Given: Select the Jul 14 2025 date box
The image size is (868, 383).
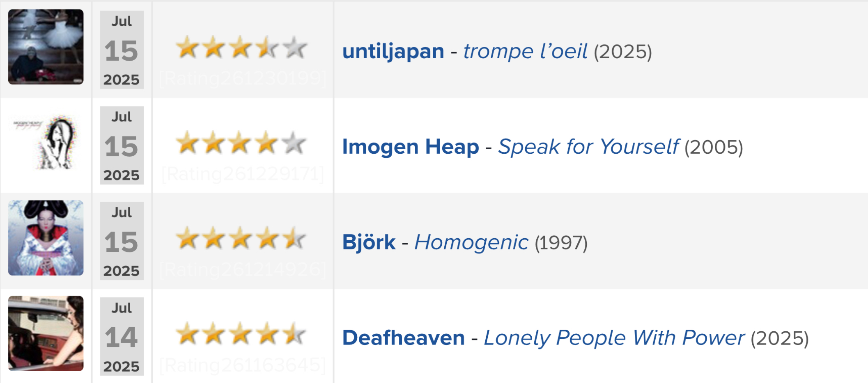Looking at the screenshot, I should pyautogui.click(x=122, y=336).
